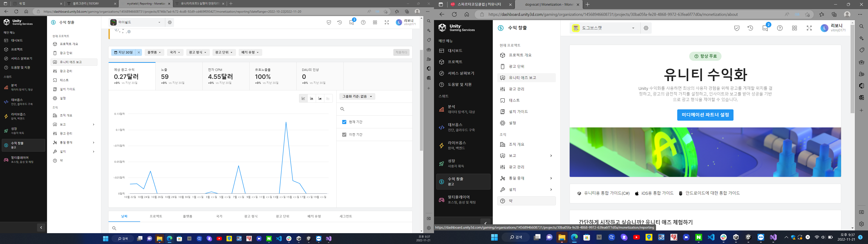Open 테스트 in the myshield window menu

(x=74, y=80)
